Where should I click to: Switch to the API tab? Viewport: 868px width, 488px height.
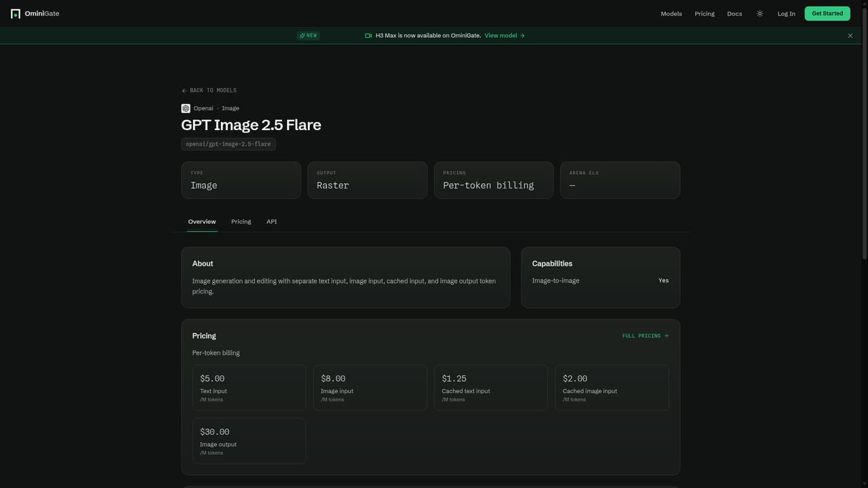click(271, 222)
